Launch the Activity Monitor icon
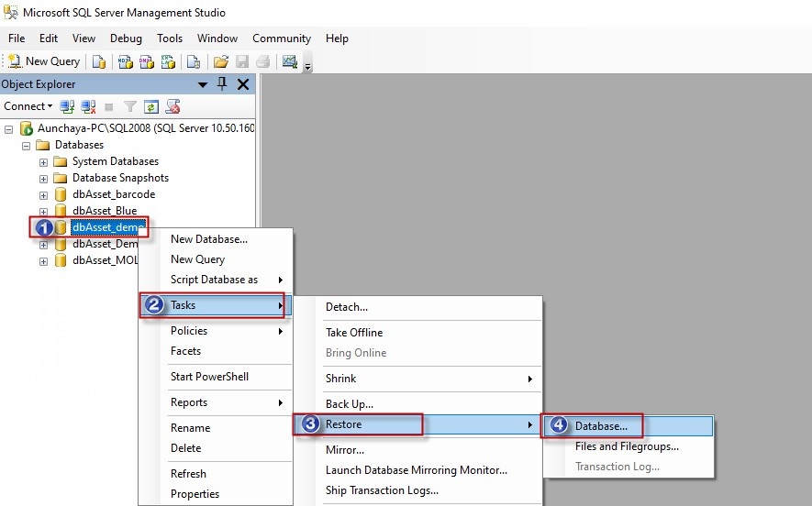The image size is (812, 506). pos(290,62)
